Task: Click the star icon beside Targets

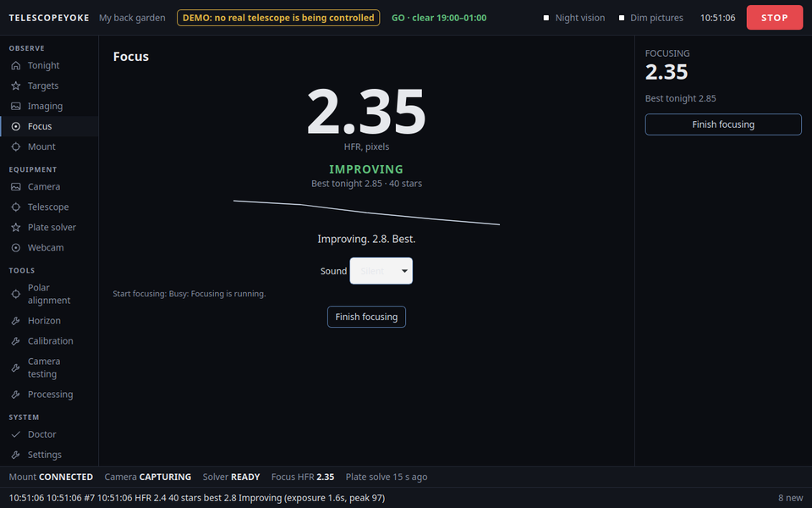Action: tap(16, 86)
